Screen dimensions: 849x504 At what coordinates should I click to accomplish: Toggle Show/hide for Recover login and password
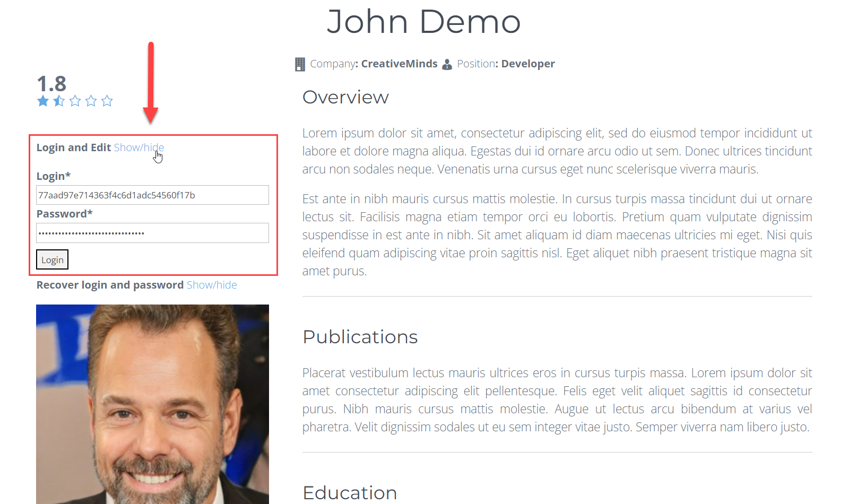212,285
